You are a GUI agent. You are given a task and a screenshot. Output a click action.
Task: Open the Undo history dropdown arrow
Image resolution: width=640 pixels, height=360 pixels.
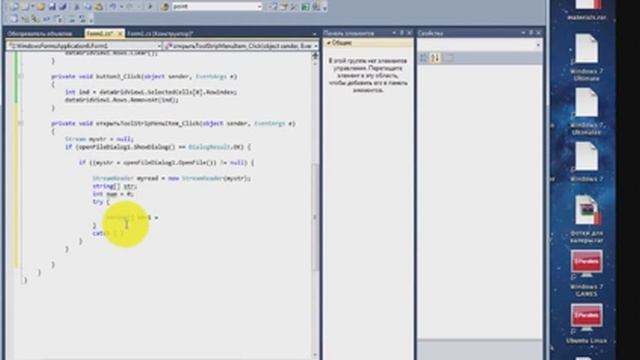click(121, 7)
